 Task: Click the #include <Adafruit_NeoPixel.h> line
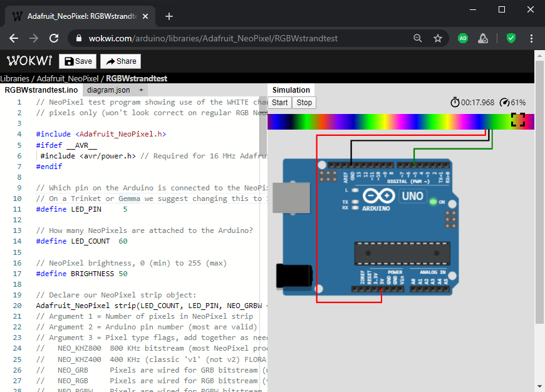tap(101, 134)
